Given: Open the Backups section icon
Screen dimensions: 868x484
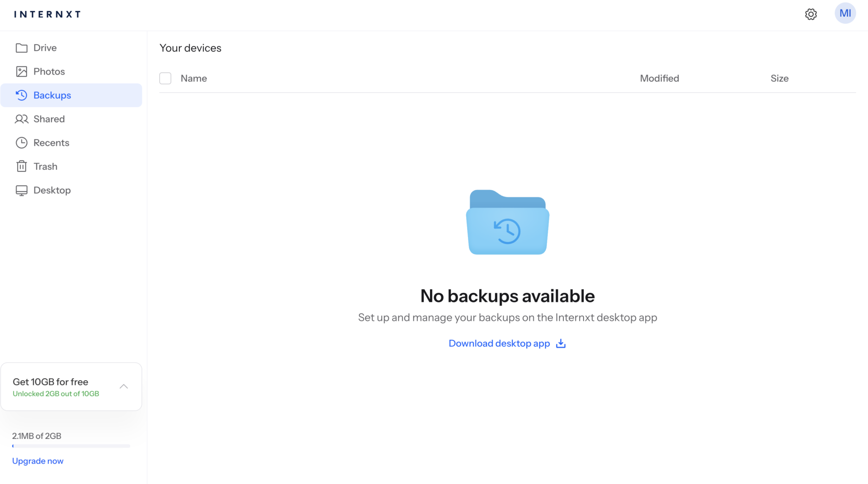Looking at the screenshot, I should click(x=22, y=95).
